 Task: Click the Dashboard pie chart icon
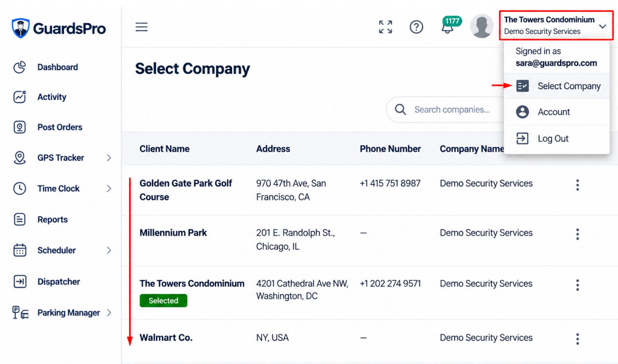click(20, 67)
